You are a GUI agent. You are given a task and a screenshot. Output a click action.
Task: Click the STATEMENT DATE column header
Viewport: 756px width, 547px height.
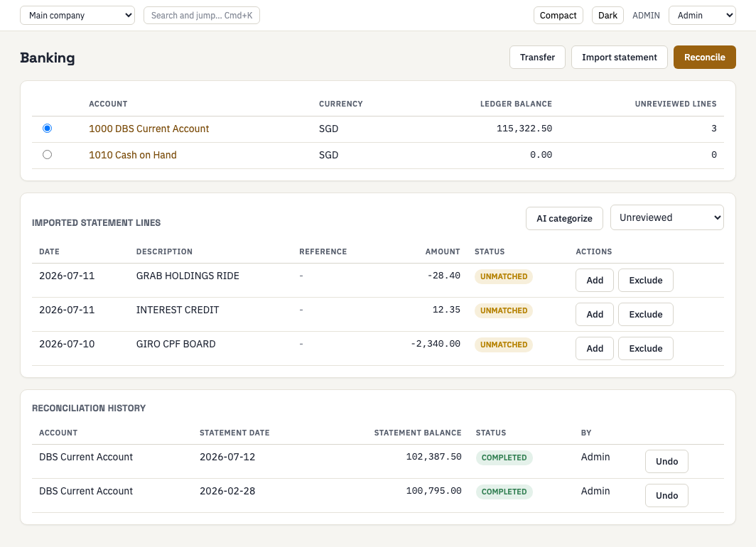[234, 433]
